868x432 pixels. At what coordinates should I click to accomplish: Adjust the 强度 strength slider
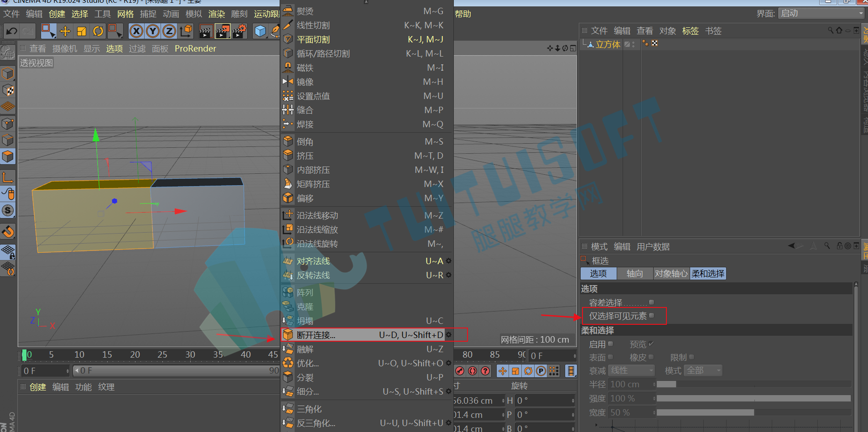coord(754,398)
